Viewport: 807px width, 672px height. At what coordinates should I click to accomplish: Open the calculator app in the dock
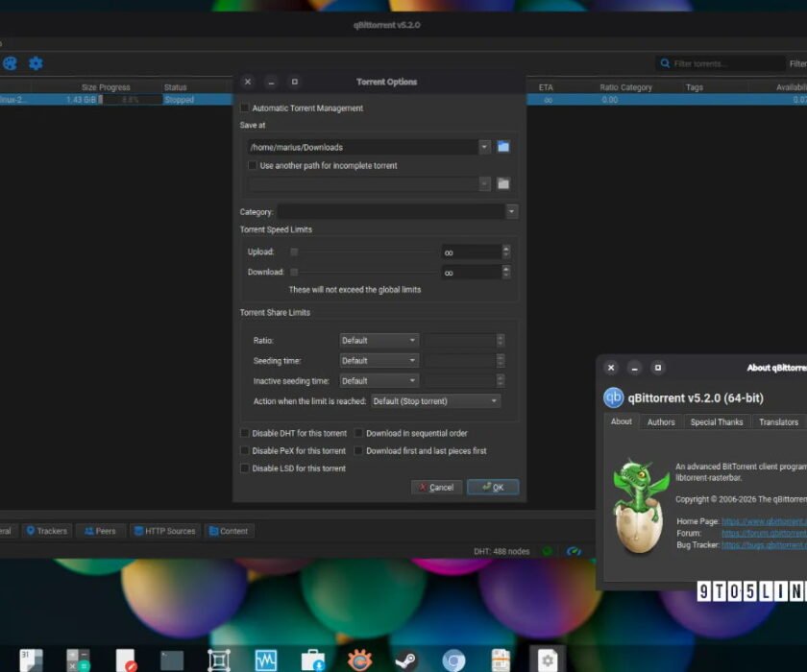(78, 660)
